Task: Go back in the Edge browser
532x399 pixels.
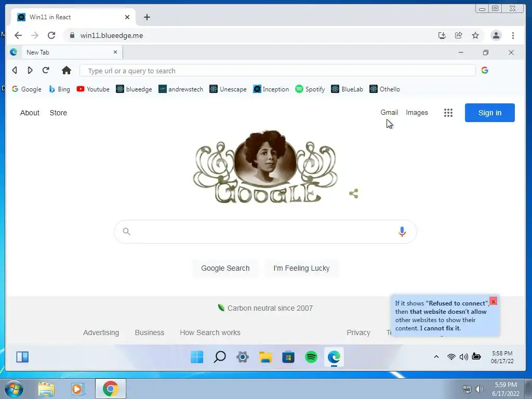Action: point(15,70)
